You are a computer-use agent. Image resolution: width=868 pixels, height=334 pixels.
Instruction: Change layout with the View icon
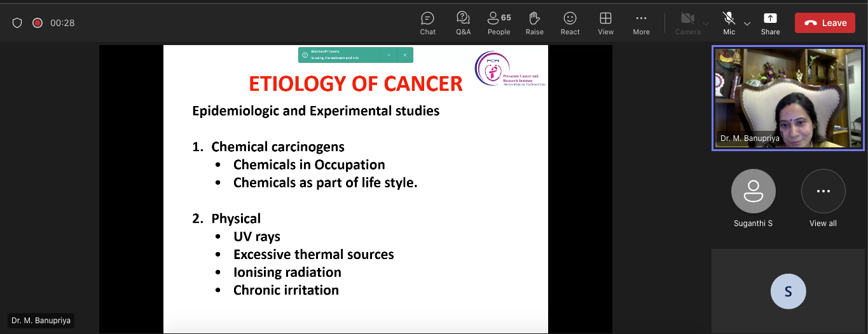click(605, 23)
